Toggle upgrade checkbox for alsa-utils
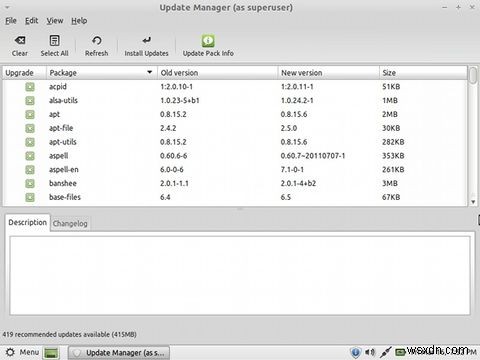This screenshot has width=480, height=360. point(30,101)
